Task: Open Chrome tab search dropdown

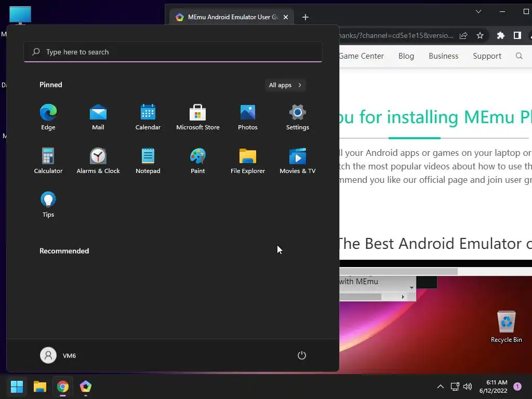Action: point(478,11)
